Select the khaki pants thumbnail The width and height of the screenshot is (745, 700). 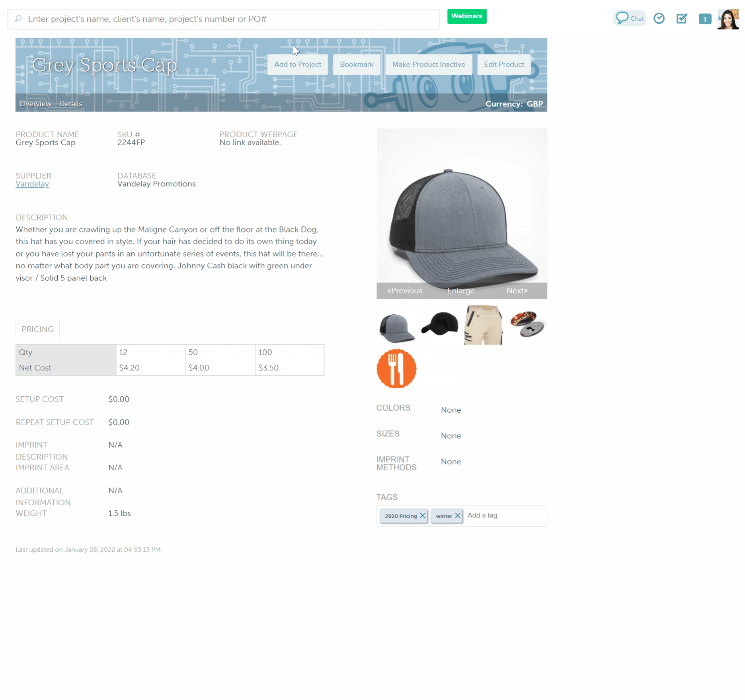483,325
